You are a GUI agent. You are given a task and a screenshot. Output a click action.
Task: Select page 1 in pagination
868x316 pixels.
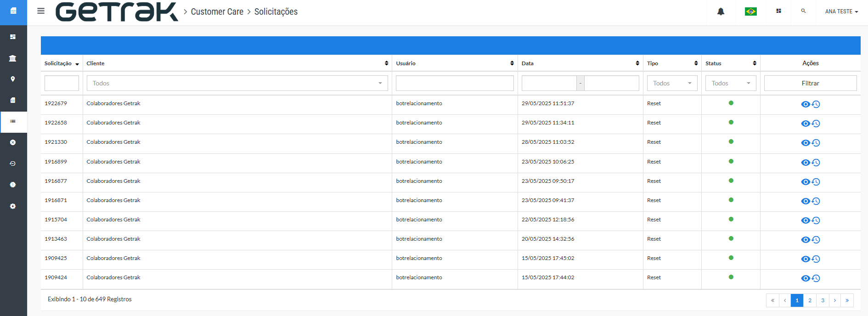797,300
